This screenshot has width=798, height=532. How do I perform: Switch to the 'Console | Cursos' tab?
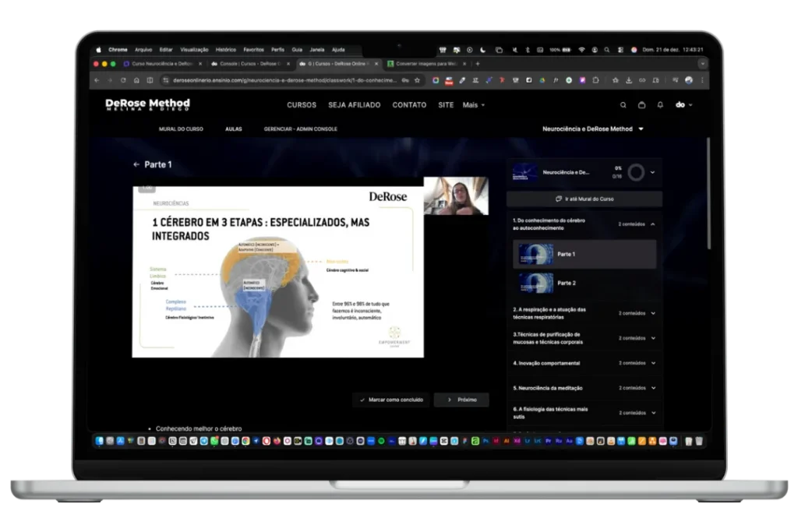249,64
